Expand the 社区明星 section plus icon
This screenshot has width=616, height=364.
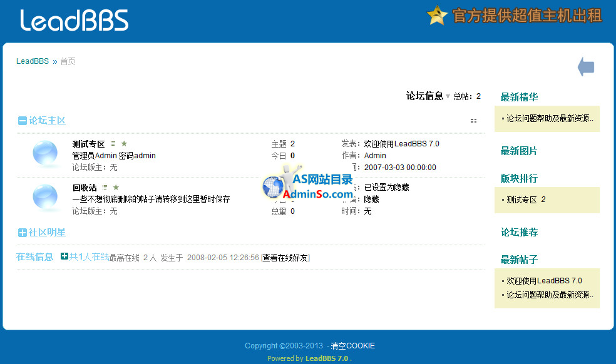23,233
